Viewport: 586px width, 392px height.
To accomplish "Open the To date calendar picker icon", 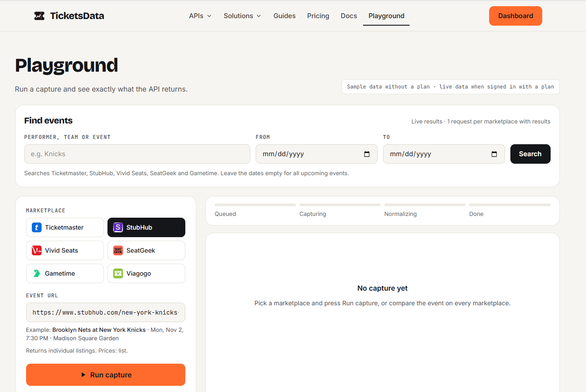I will (494, 154).
